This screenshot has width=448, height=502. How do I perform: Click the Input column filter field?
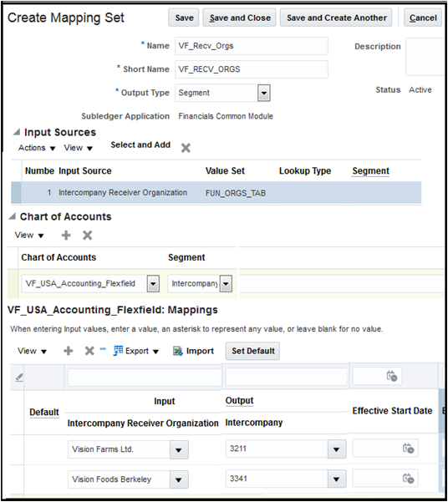click(145, 378)
